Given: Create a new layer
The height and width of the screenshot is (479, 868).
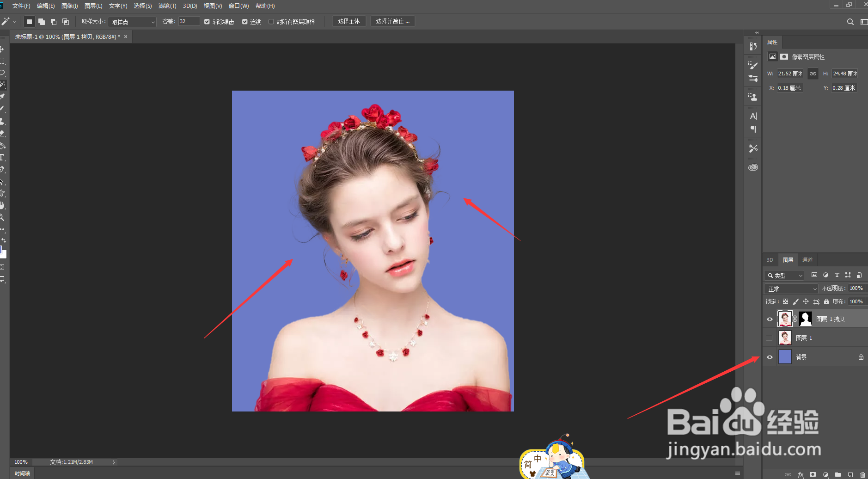Looking at the screenshot, I should pos(850,475).
